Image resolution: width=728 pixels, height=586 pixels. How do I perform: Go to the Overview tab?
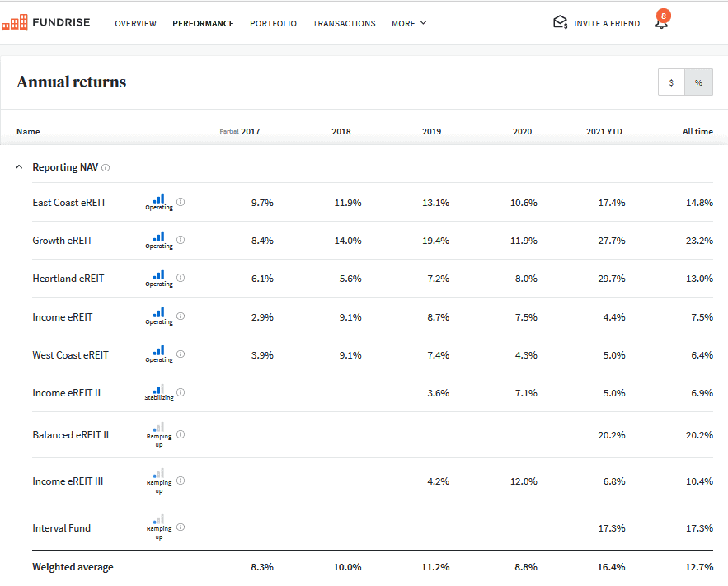(x=135, y=23)
